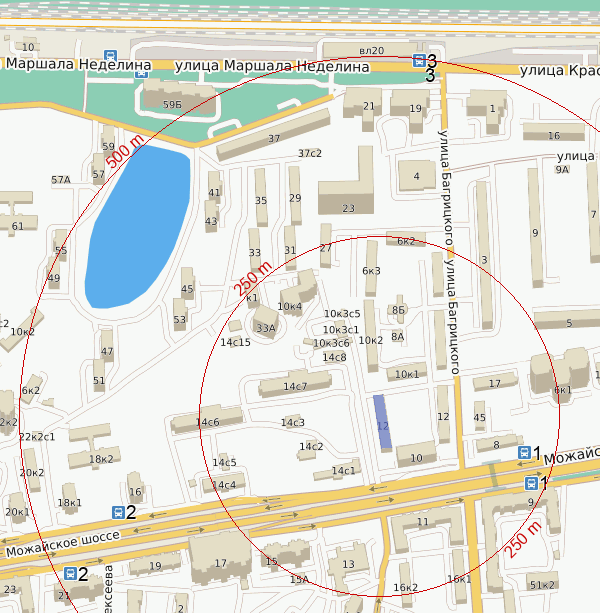
Task: Select large building 17 south of highway
Action: click(220, 561)
